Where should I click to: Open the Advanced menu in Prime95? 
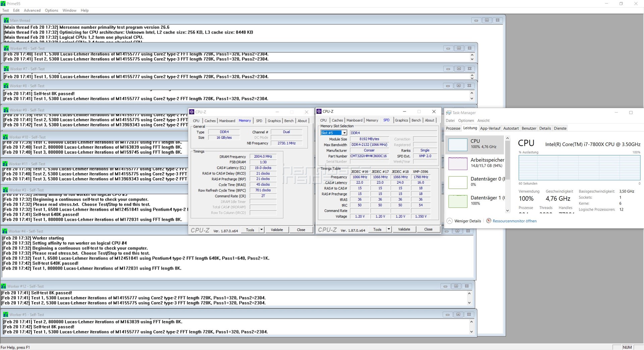pyautogui.click(x=32, y=10)
